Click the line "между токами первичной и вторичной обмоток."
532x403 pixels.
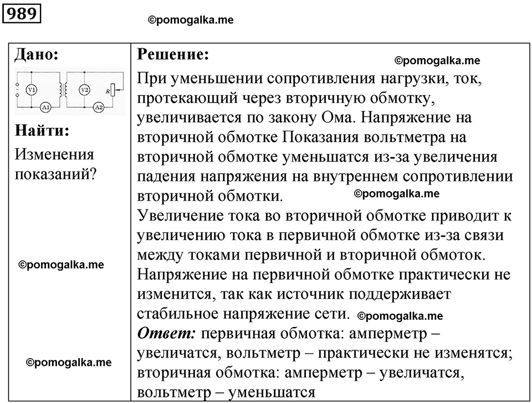311,256
